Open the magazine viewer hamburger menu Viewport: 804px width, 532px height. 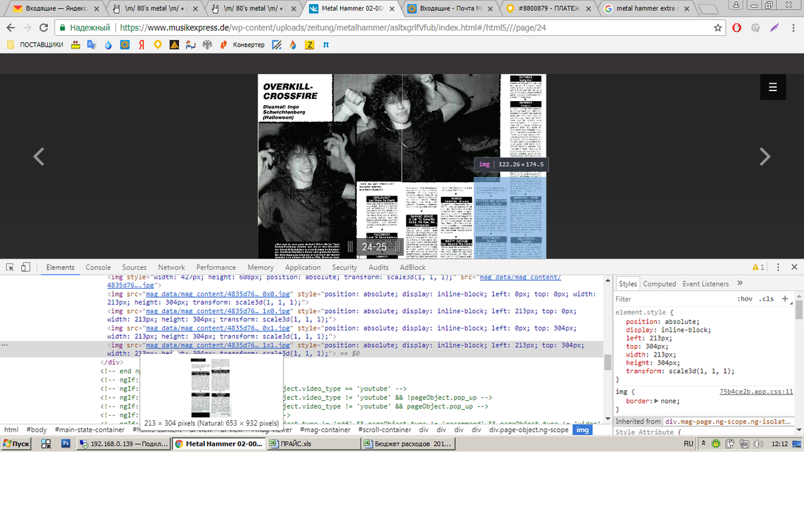773,87
